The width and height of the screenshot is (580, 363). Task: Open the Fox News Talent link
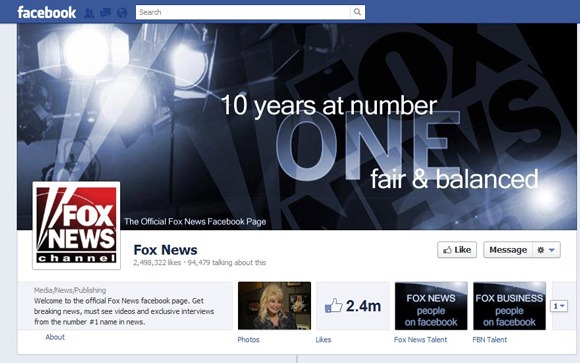point(421,339)
